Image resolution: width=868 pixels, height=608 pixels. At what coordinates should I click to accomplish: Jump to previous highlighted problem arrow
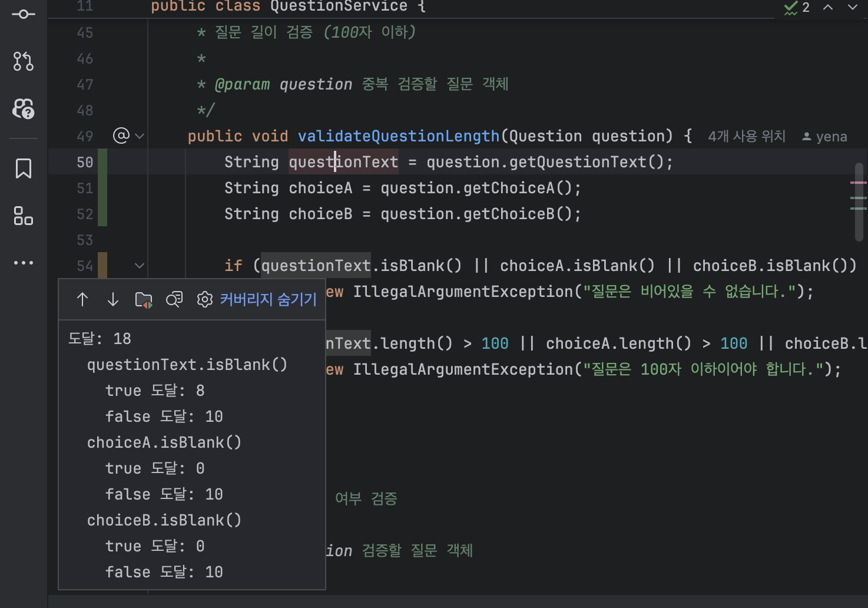[x=828, y=7]
